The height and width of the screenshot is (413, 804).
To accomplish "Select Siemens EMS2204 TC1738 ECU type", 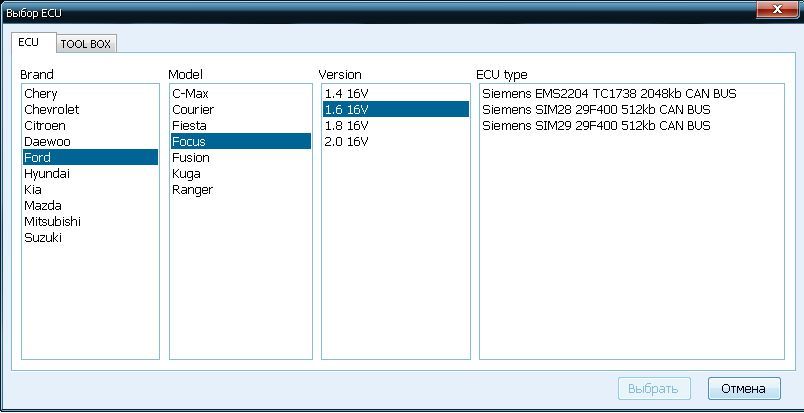I will coord(632,93).
